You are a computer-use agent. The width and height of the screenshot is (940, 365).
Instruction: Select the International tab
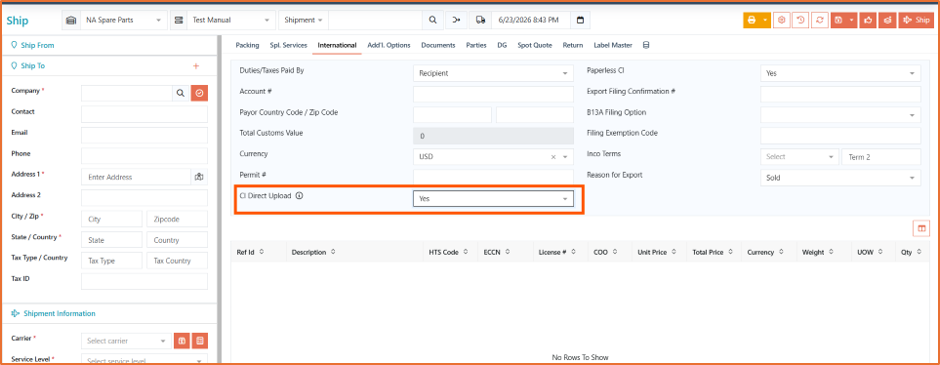click(337, 45)
